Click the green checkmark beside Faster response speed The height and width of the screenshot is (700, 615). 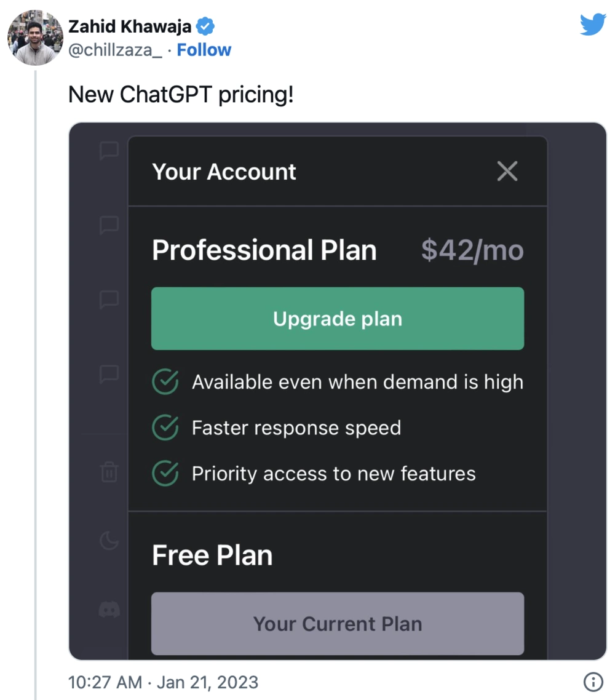pyautogui.click(x=164, y=428)
